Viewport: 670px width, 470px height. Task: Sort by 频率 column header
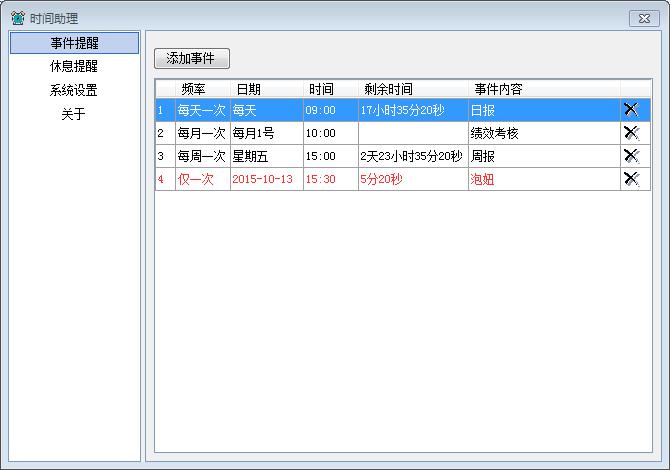click(194, 89)
